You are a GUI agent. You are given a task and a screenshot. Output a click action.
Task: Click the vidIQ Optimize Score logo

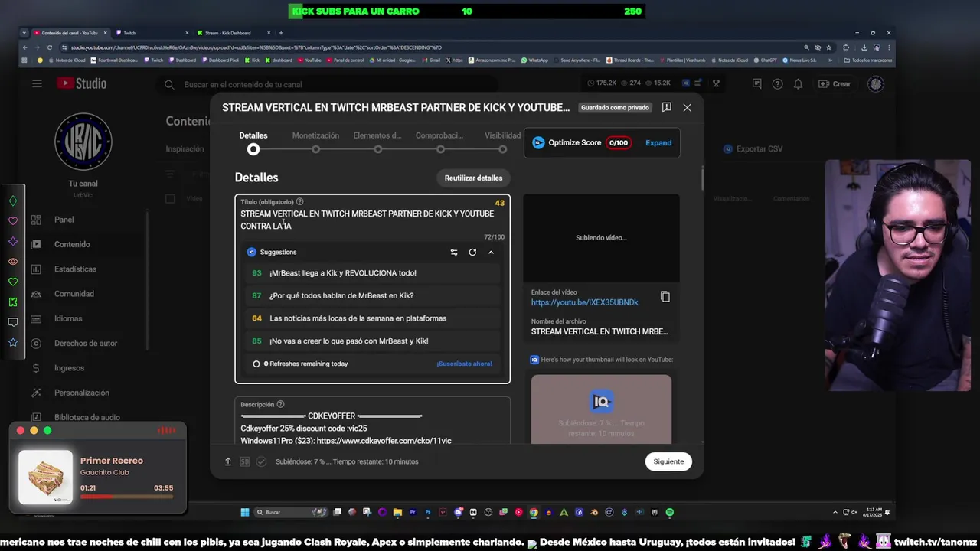[538, 142]
